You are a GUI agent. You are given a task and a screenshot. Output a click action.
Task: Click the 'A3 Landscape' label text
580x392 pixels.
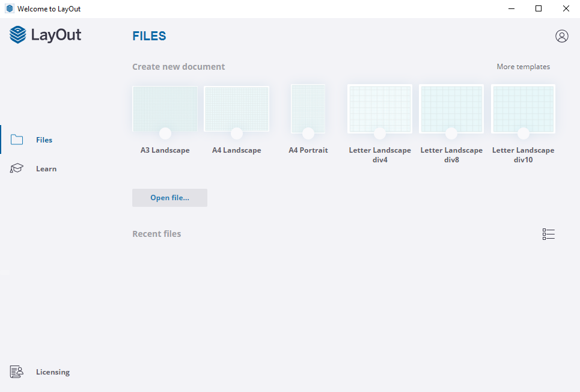coord(165,150)
